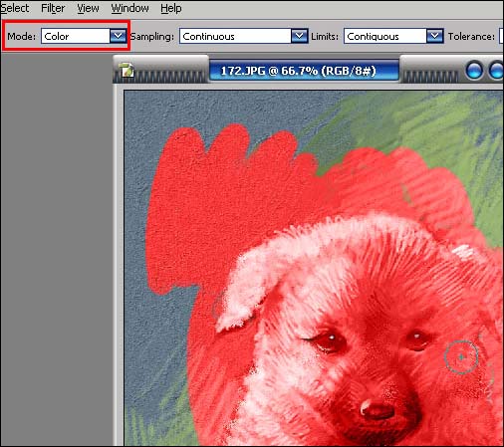The width and height of the screenshot is (504, 447).
Task: Expand the Mode dropdown arrow
Action: coord(118,36)
